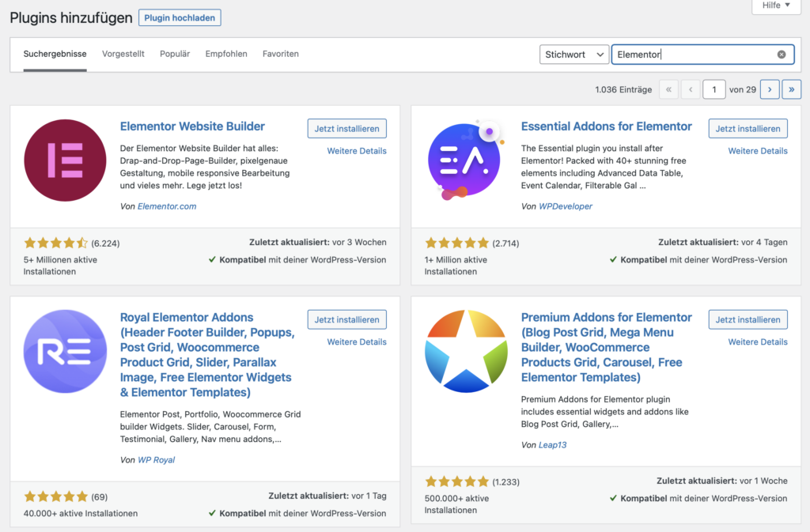Open the Essential Addons for Elementor title link
The width and height of the screenshot is (810, 532).
coord(607,126)
